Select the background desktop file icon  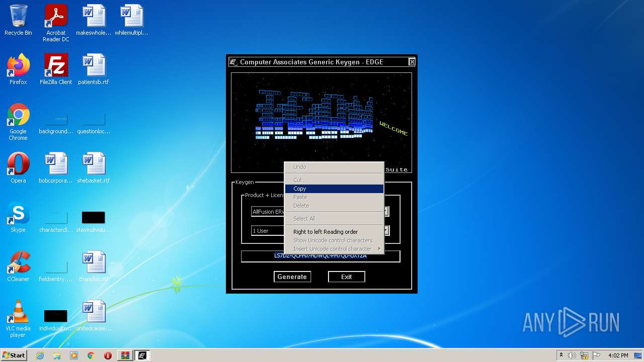56,122
